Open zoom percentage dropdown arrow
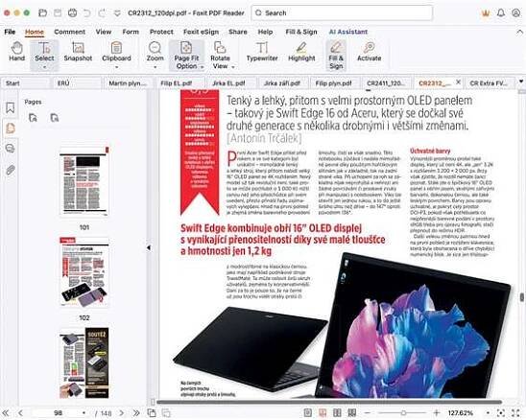The image size is (526, 420). point(489,413)
